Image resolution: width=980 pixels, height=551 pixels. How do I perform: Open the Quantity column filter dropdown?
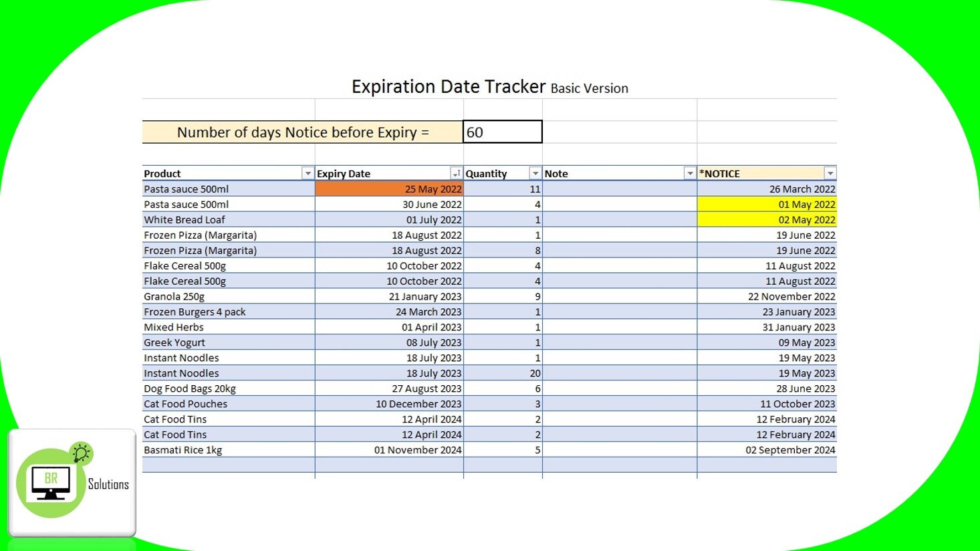535,173
